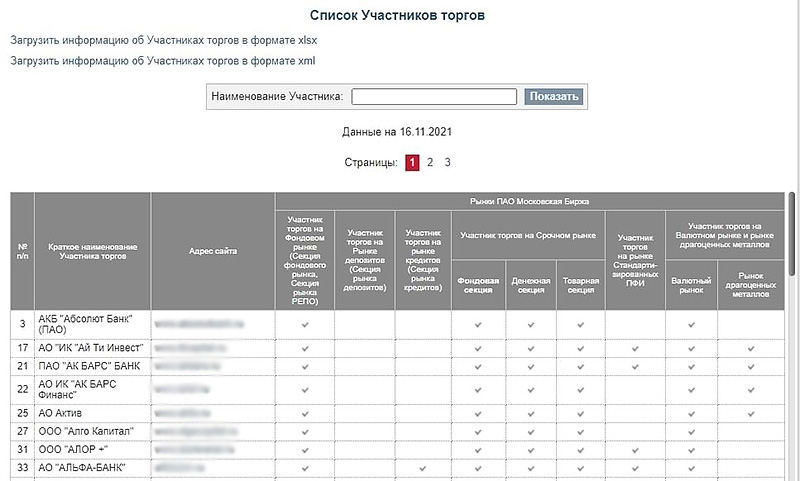Click 'Участник торгов на Срочном рынке' header
This screenshot has width=800, height=481.
point(528,236)
